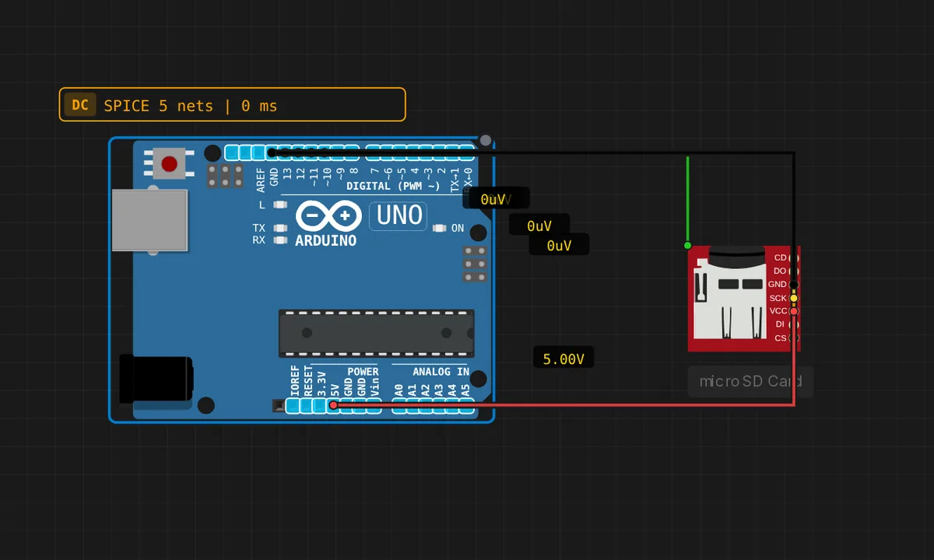Image resolution: width=934 pixels, height=560 pixels.
Task: Click the SD module CS pin
Action: [793, 338]
